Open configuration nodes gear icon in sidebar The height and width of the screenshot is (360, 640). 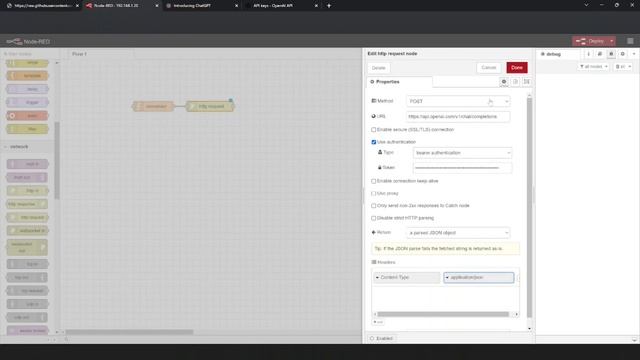click(622, 54)
